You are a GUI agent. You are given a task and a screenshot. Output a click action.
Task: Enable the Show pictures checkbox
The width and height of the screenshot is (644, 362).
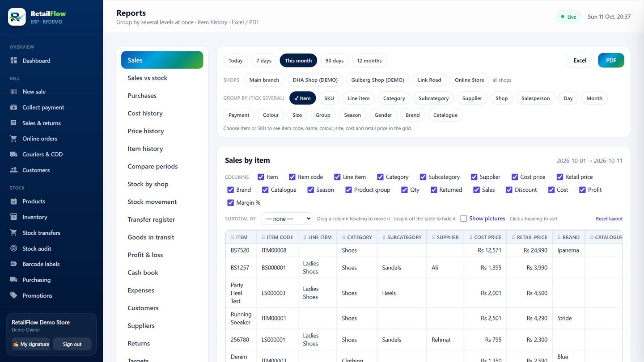464,219
